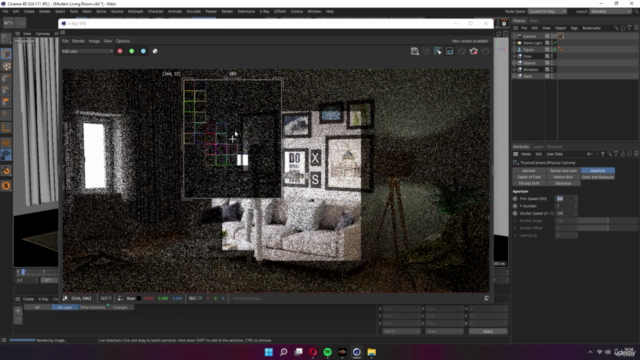Open the General camera settings tab
This screenshot has height=360, width=640.
coord(529,171)
